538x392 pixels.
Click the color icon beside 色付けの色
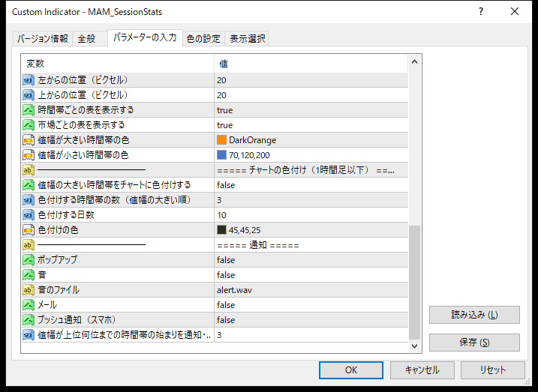(x=28, y=230)
